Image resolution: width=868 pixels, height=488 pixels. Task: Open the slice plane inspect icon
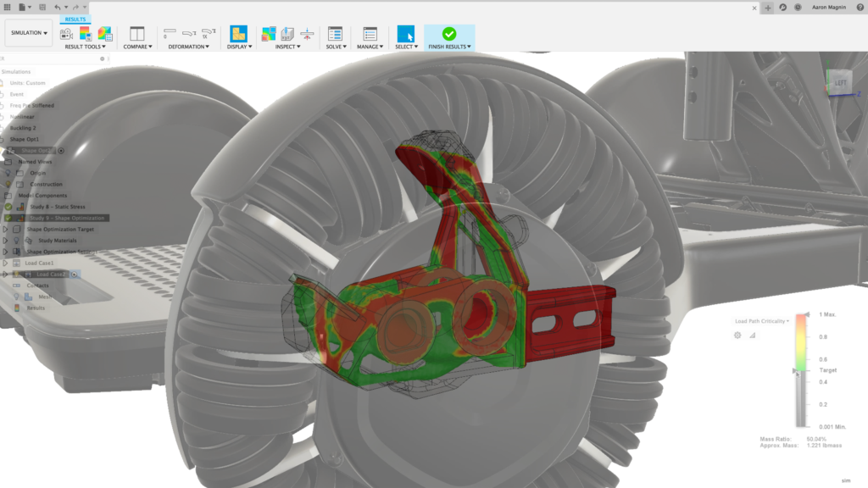pyautogui.click(x=307, y=34)
